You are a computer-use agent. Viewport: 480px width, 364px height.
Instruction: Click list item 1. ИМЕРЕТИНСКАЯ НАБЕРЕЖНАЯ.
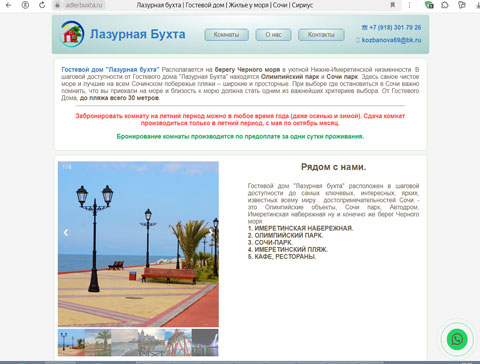pos(300,228)
